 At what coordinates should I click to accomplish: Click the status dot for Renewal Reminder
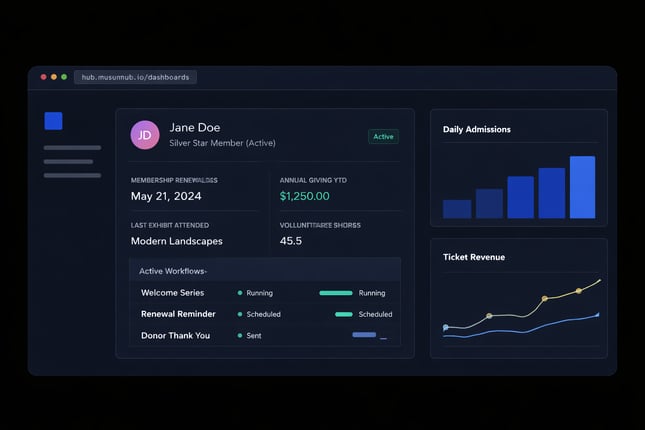(240, 314)
